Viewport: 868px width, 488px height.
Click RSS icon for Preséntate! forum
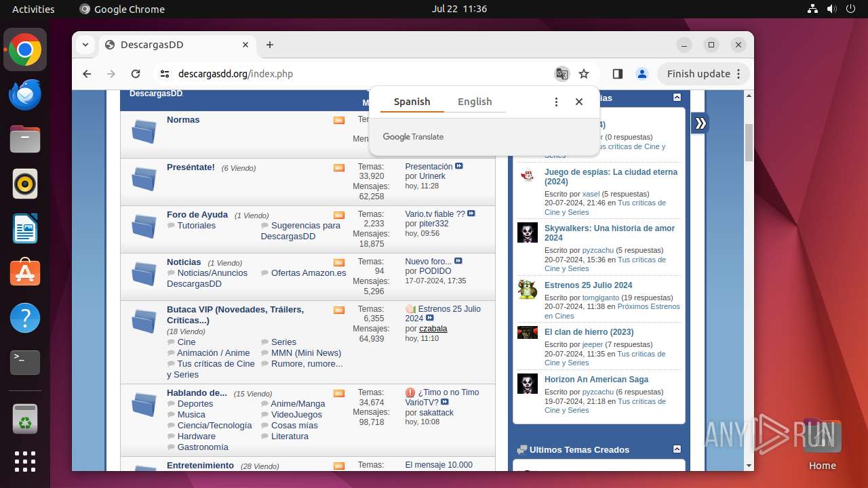coord(339,168)
